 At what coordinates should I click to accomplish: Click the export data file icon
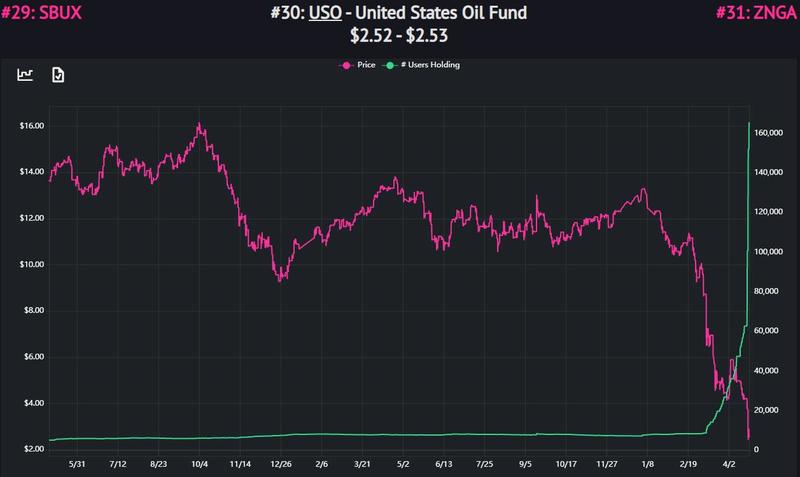coord(58,75)
